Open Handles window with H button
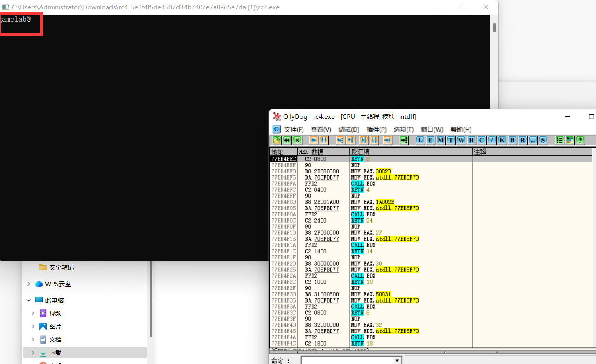The image size is (596, 364). (471, 140)
